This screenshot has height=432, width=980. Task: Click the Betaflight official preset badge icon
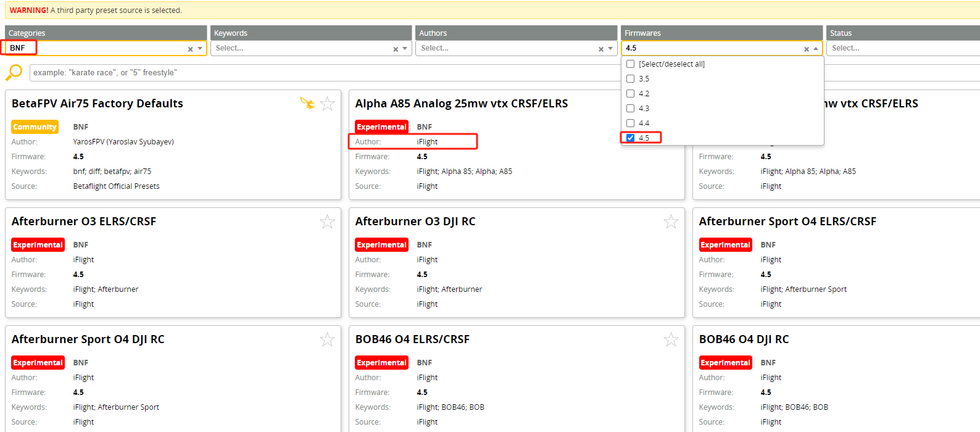coord(307,103)
